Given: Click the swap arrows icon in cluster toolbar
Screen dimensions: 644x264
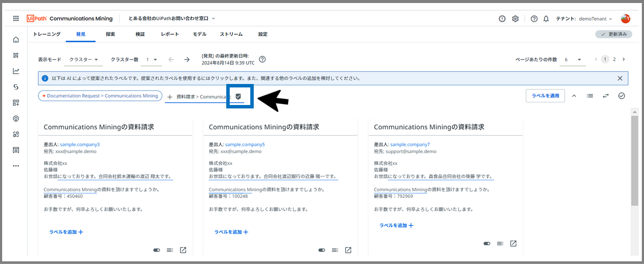Looking at the screenshot, I should pos(606,96).
